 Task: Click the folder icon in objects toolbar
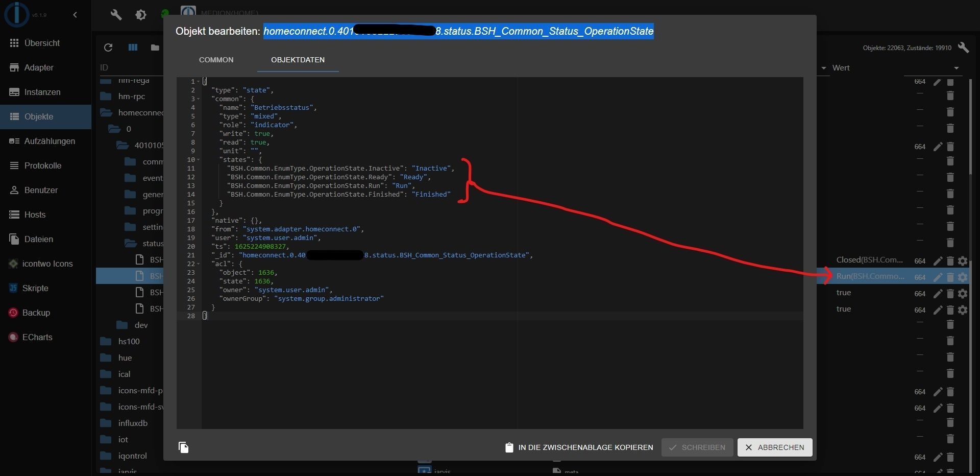155,47
